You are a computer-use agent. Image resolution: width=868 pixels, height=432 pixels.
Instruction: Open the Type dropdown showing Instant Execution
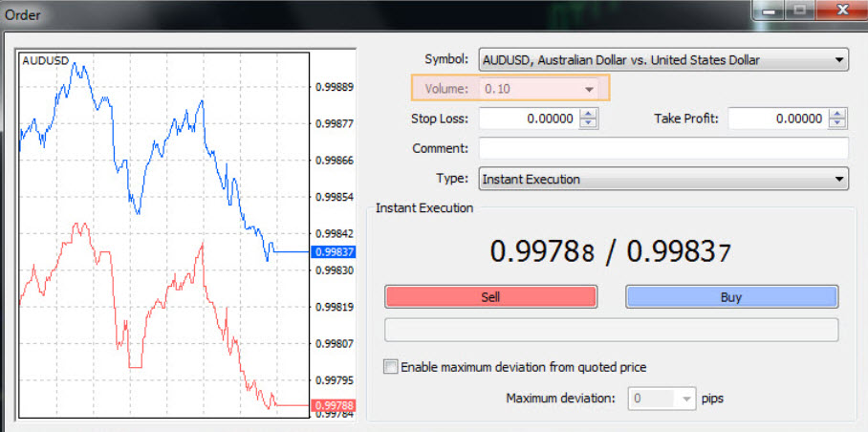838,180
